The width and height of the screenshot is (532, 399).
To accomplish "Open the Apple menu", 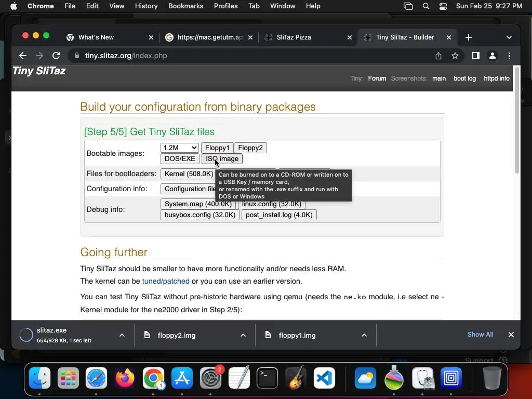I will (x=14, y=6).
